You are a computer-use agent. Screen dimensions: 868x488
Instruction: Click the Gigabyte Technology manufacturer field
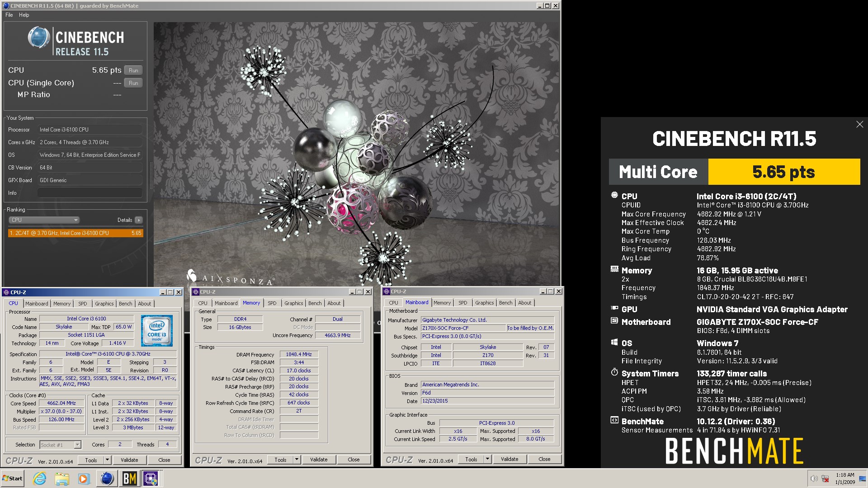click(487, 320)
